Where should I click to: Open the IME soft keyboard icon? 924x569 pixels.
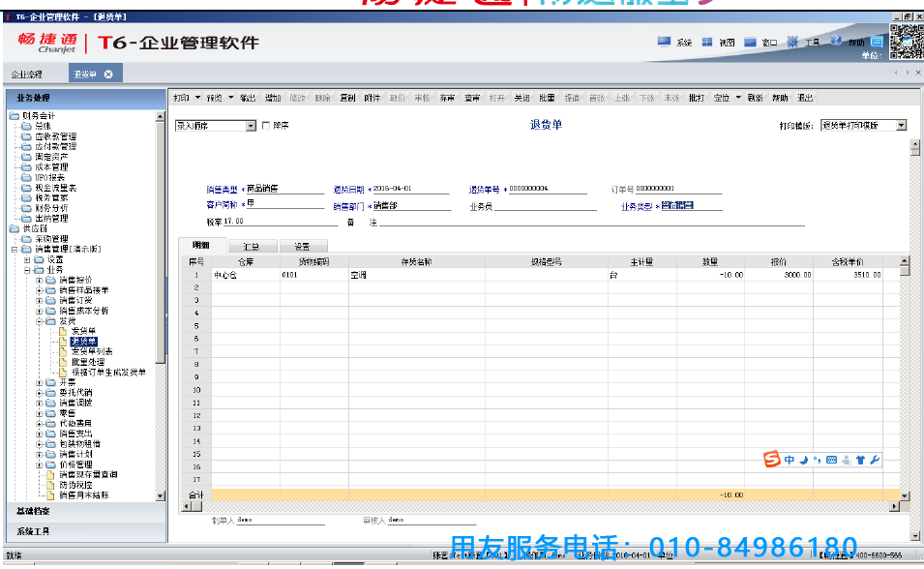(x=831, y=460)
